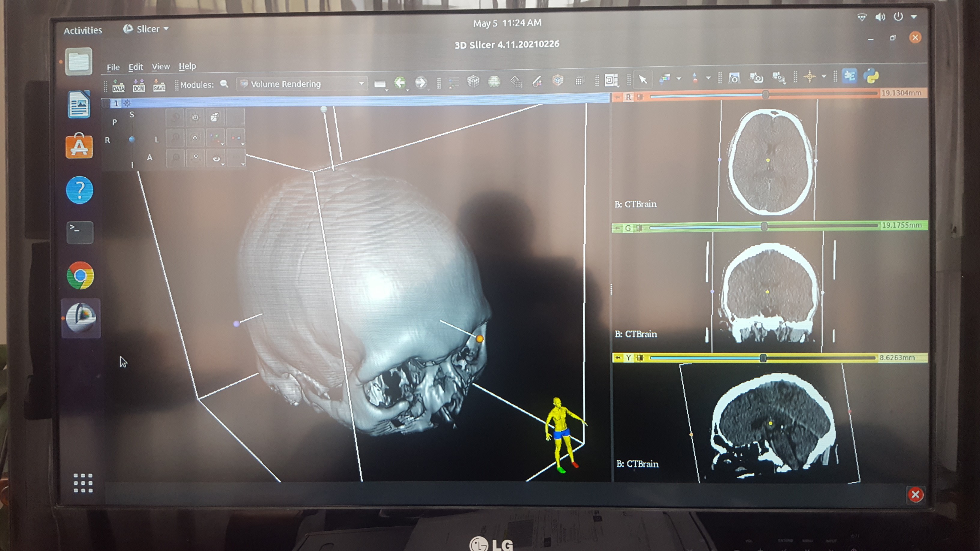Open the orientation marker axes dropdown
Image resolution: width=980 pixels, height=551 pixels.
click(x=215, y=138)
